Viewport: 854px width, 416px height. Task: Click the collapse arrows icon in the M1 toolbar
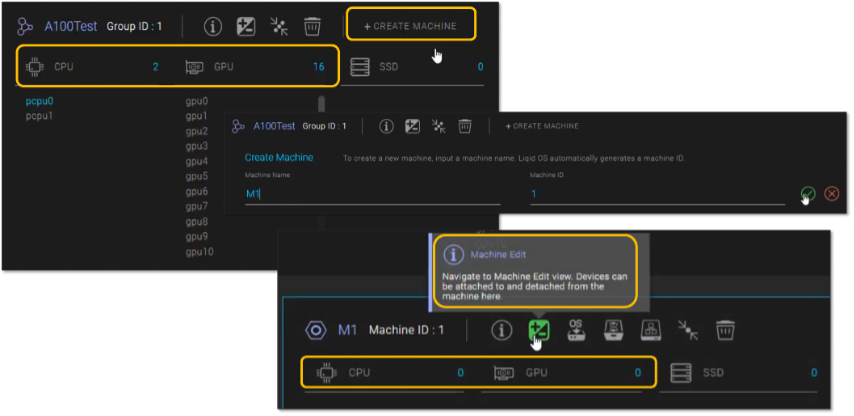(x=690, y=330)
